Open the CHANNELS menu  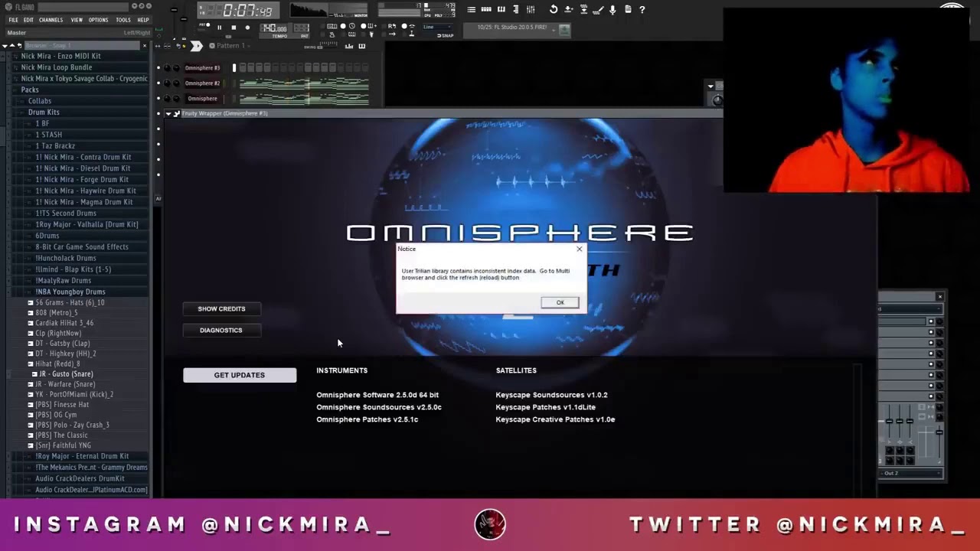pyautogui.click(x=51, y=20)
